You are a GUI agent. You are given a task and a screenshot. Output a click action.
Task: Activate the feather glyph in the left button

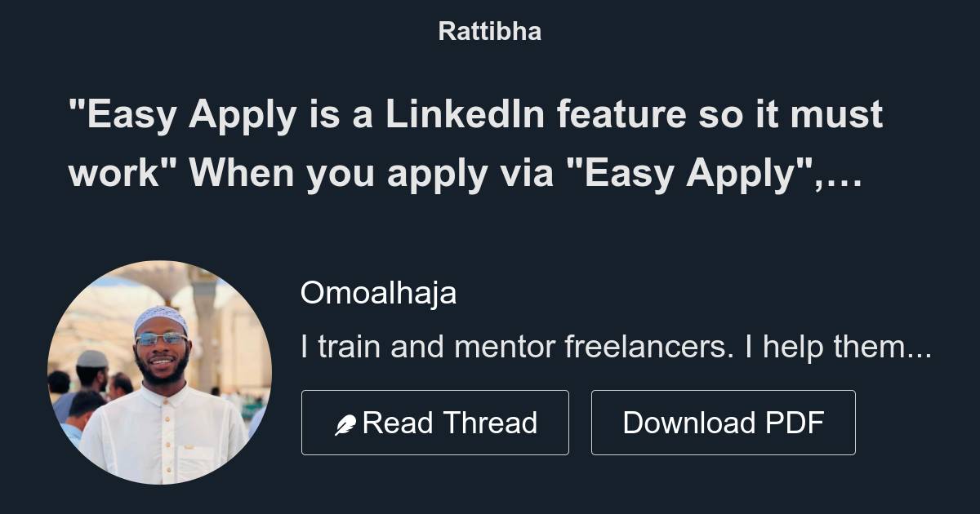[346, 422]
